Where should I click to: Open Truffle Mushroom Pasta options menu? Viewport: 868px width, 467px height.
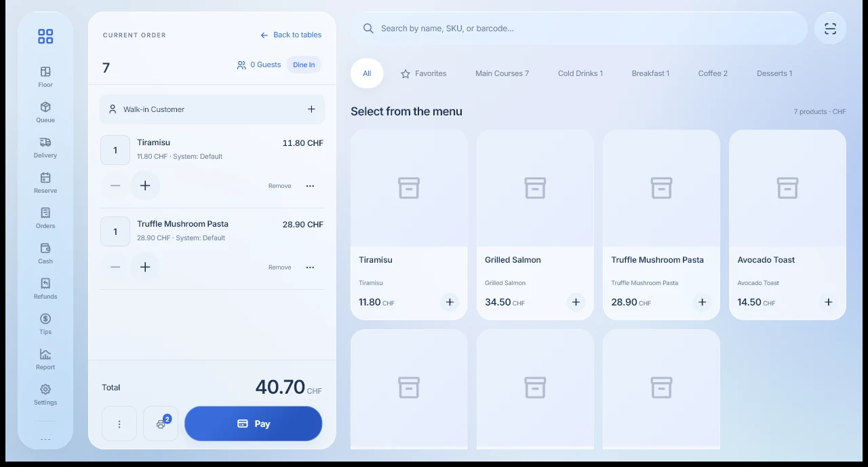pyautogui.click(x=310, y=267)
